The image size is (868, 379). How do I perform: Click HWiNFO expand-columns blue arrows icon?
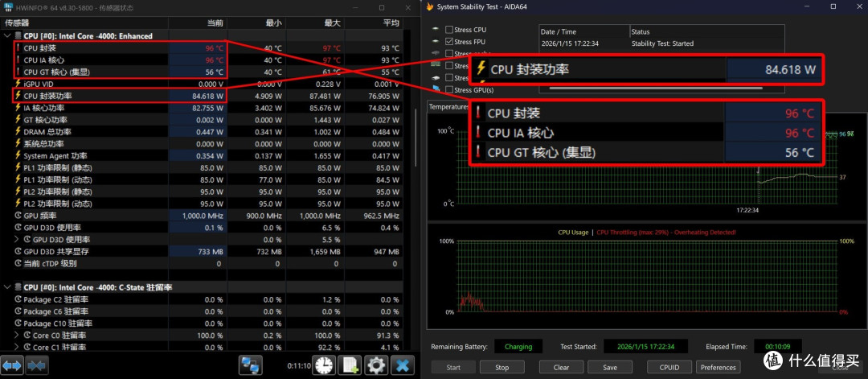tap(11, 365)
